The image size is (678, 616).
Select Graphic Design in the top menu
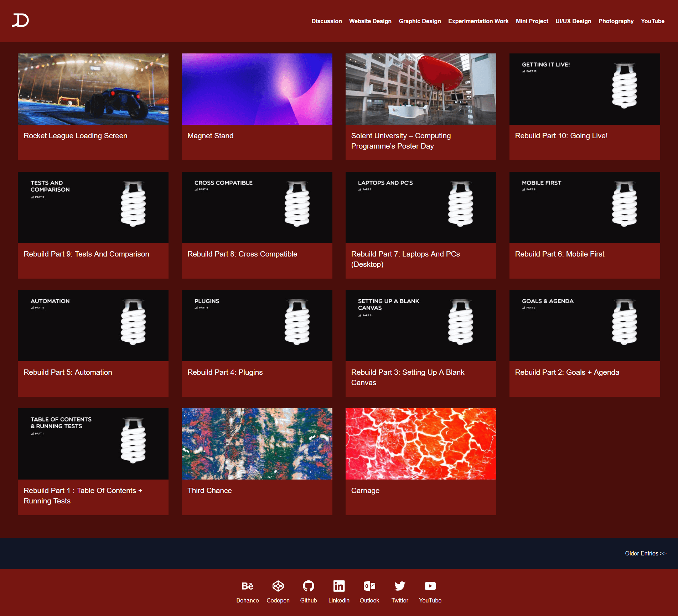[420, 21]
